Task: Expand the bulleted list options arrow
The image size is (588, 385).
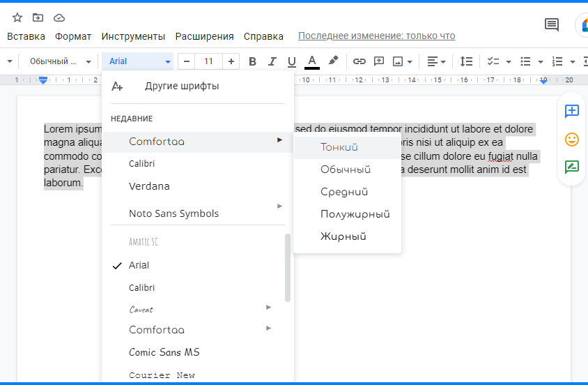Action: (541, 62)
